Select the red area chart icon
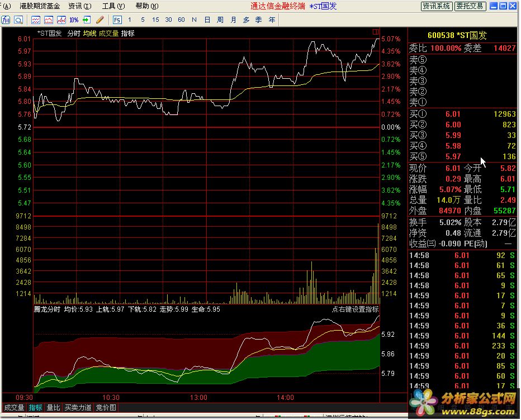Screen dimensions: 521x420 pos(49,20)
